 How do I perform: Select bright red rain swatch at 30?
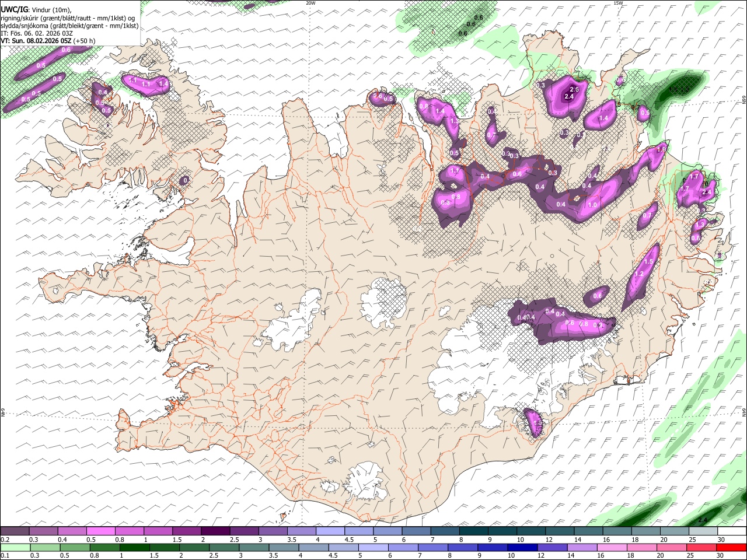731,547
